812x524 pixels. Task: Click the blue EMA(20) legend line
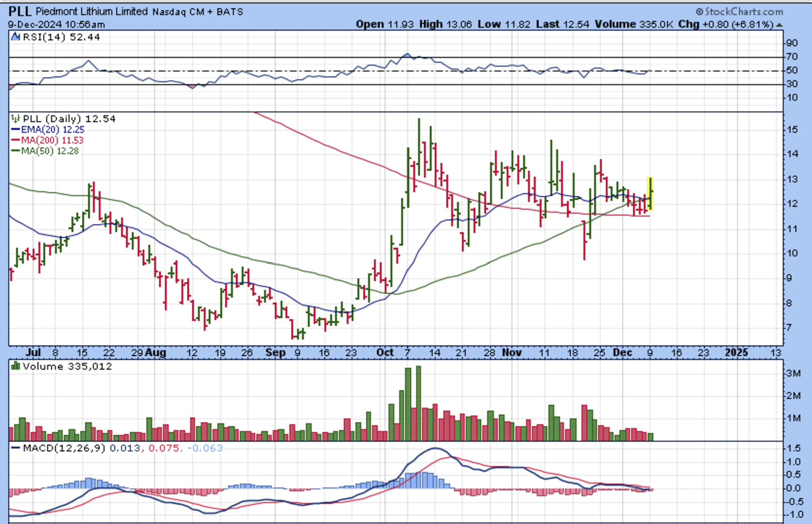15,130
